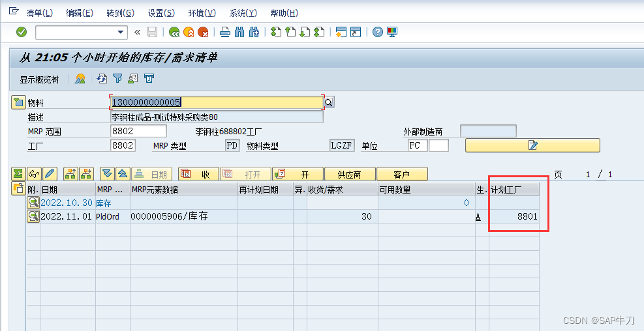Click the table select-all icon at grid corner
Viewport: 644px width, 331px height.
[18, 189]
